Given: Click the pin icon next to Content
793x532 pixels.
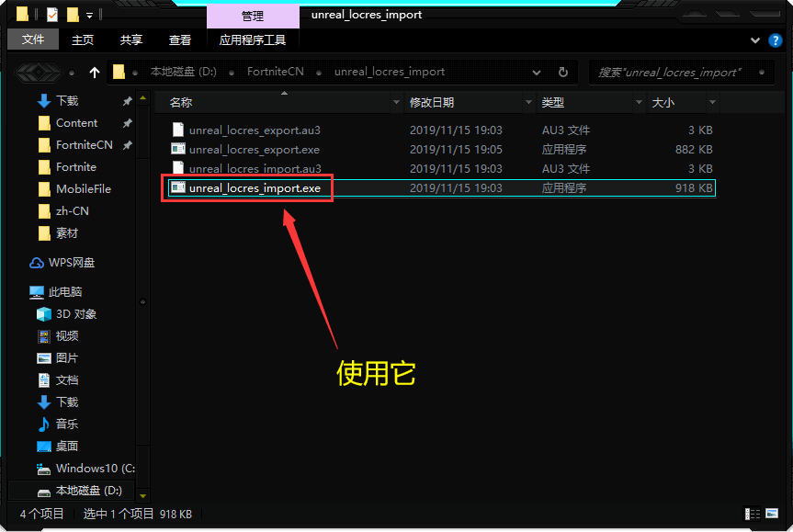Looking at the screenshot, I should tap(128, 123).
